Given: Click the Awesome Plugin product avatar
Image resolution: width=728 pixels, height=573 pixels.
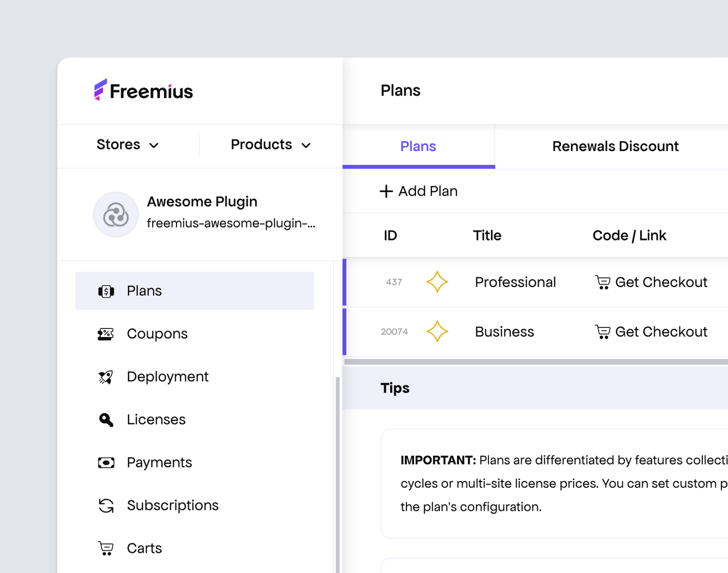Looking at the screenshot, I should point(116,214).
